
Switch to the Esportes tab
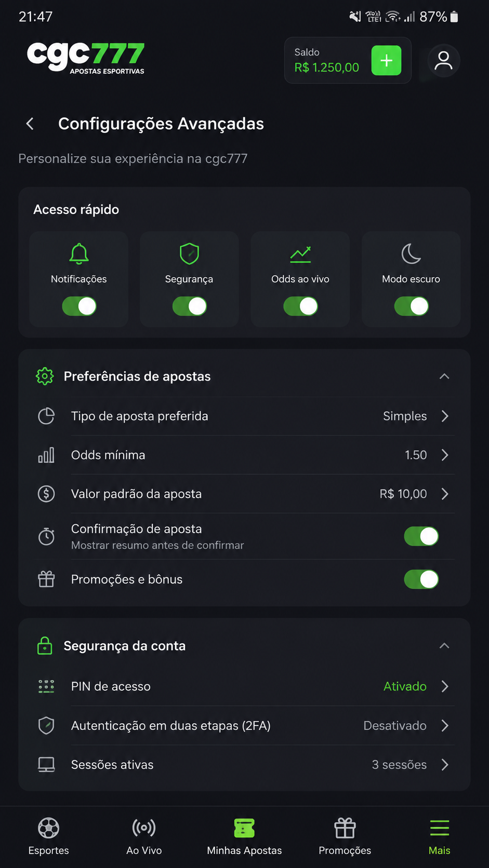point(49,836)
